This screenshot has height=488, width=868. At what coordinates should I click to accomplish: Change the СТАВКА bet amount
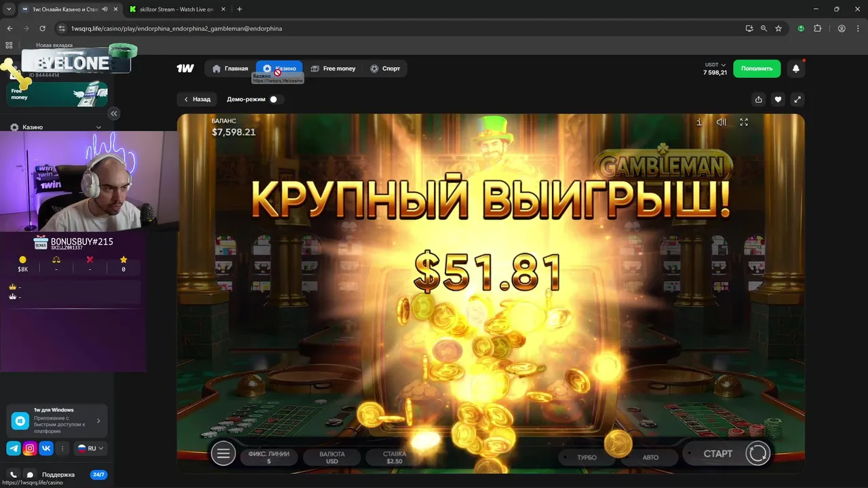(x=394, y=457)
